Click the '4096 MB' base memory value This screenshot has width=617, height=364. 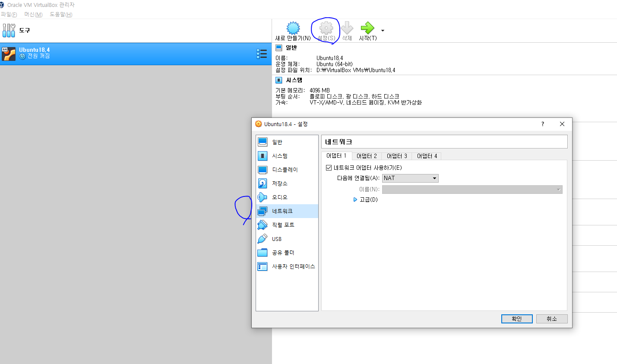pos(320,90)
